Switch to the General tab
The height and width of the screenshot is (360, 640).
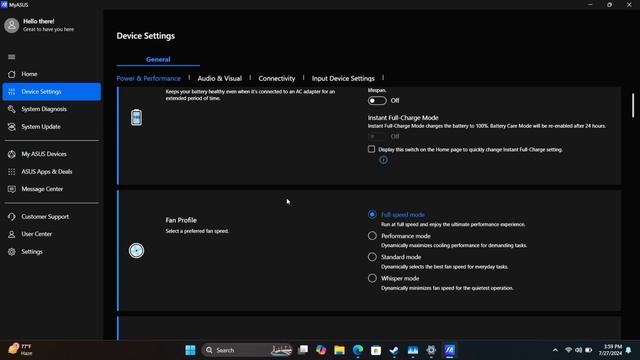click(158, 59)
